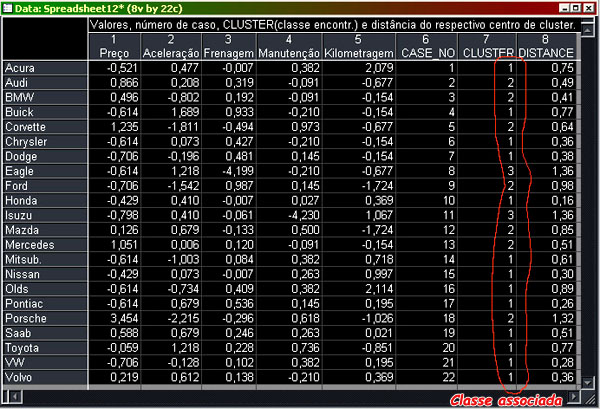Select the Preço column header
This screenshot has height=409, width=600.
[x=114, y=46]
